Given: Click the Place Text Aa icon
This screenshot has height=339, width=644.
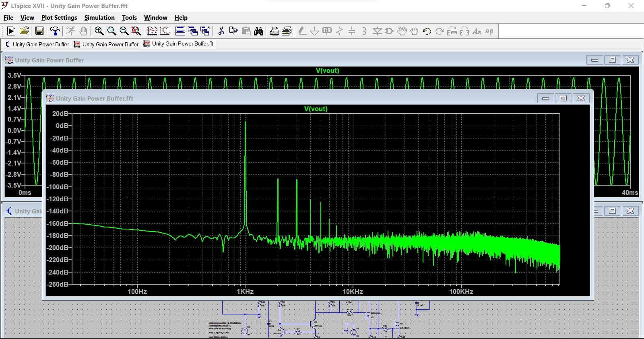Looking at the screenshot, I should [477, 31].
